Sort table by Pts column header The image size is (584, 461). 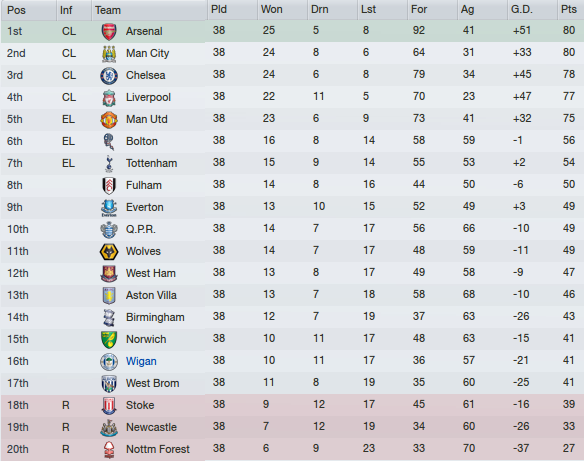(x=571, y=10)
